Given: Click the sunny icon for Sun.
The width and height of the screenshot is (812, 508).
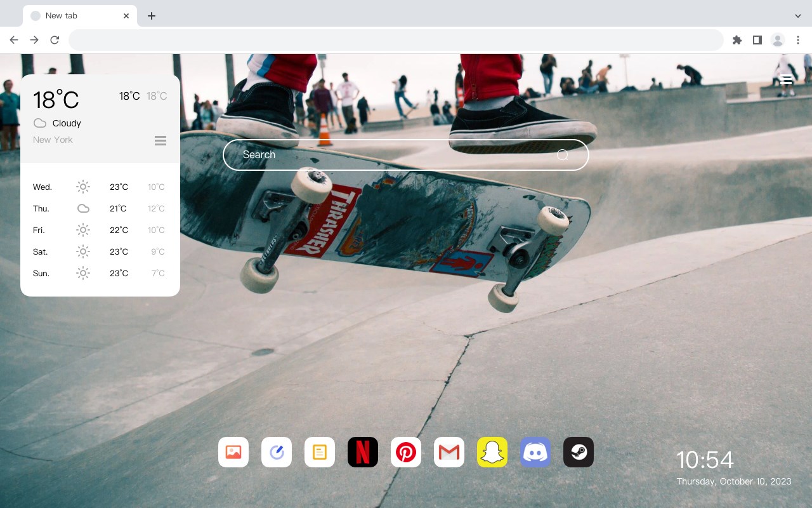Looking at the screenshot, I should tap(83, 273).
